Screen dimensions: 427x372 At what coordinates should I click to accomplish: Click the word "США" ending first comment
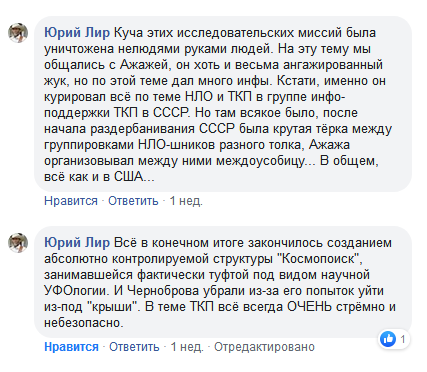click(128, 177)
